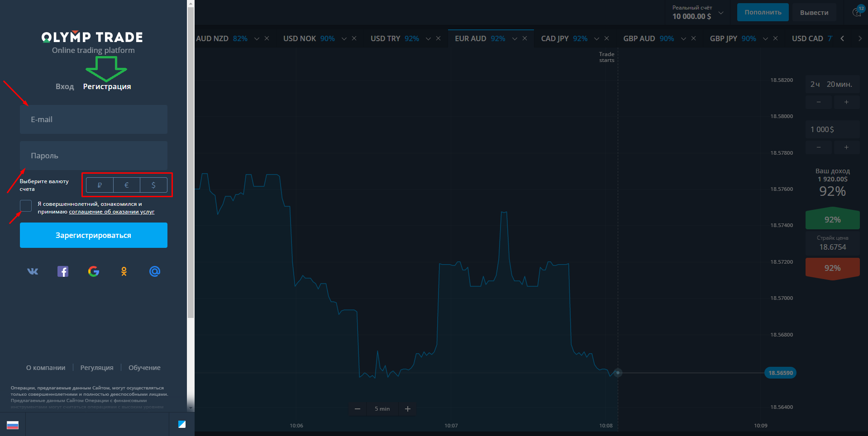
Task: Click the Вывести withdraw button
Action: coord(814,12)
